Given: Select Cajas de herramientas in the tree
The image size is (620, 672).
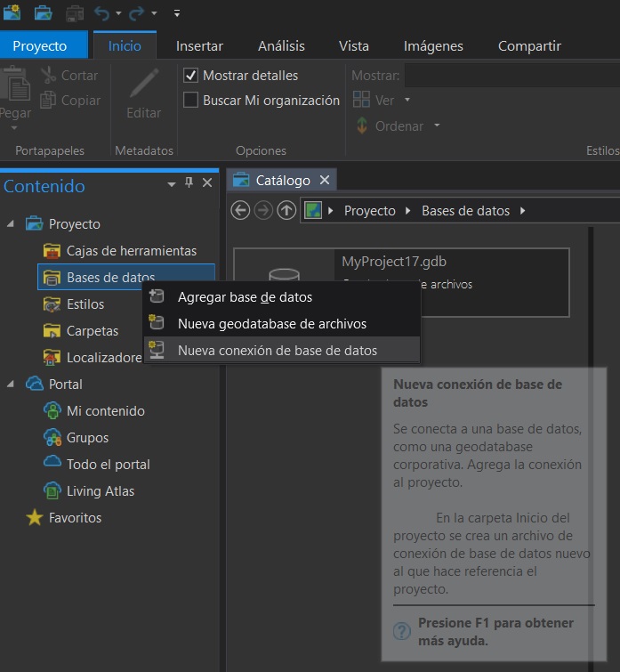Looking at the screenshot, I should pos(120,251).
